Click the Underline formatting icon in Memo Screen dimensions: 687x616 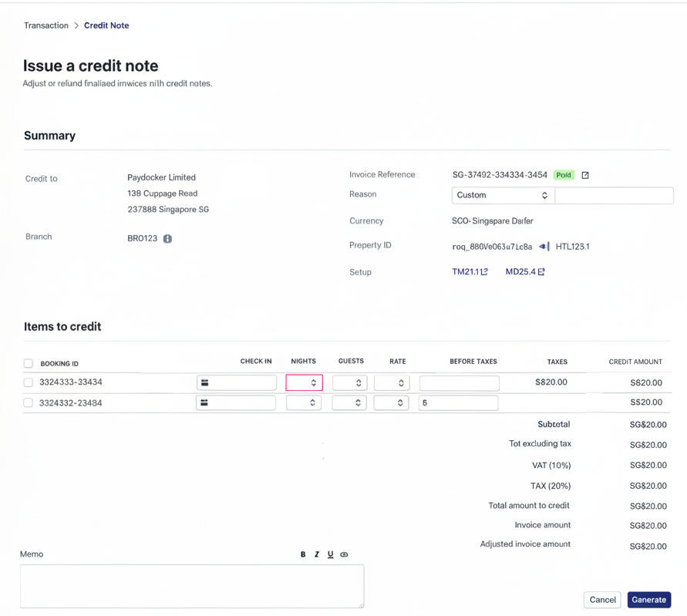tap(331, 554)
